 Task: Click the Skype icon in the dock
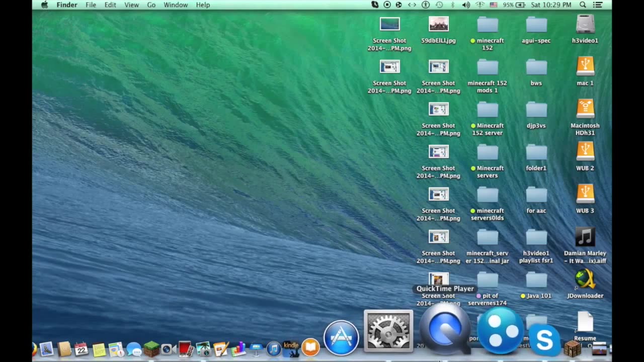click(x=544, y=340)
